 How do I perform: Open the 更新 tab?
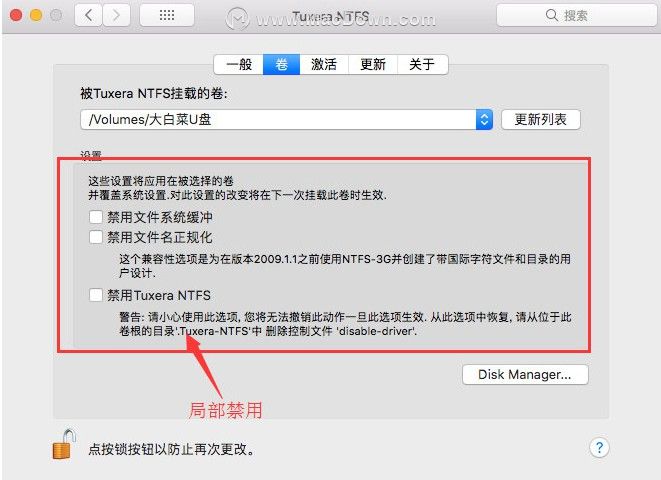373,64
